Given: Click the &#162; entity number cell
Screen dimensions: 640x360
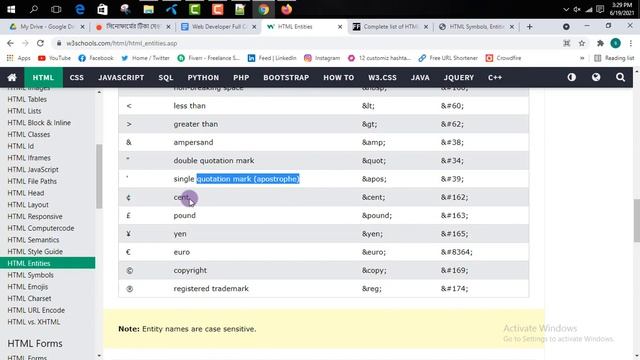Looking at the screenshot, I should tap(454, 197).
